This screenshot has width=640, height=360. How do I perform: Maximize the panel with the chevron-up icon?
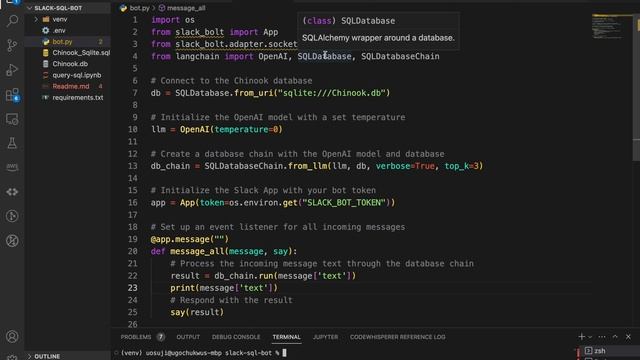(615, 337)
